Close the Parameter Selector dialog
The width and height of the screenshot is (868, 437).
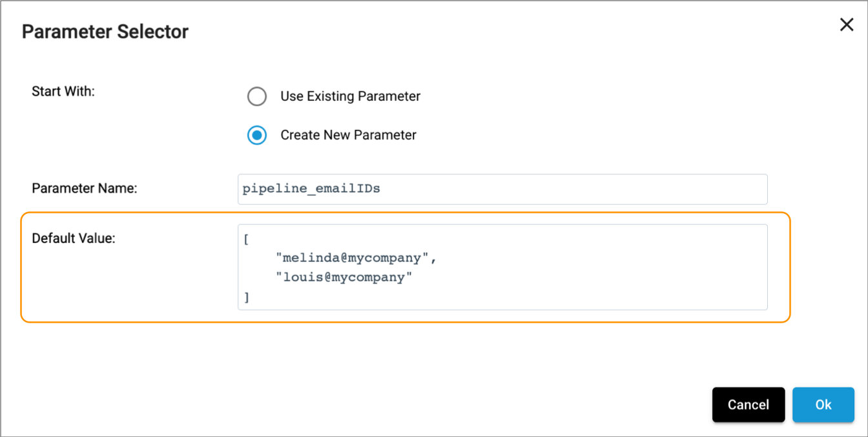coord(847,25)
